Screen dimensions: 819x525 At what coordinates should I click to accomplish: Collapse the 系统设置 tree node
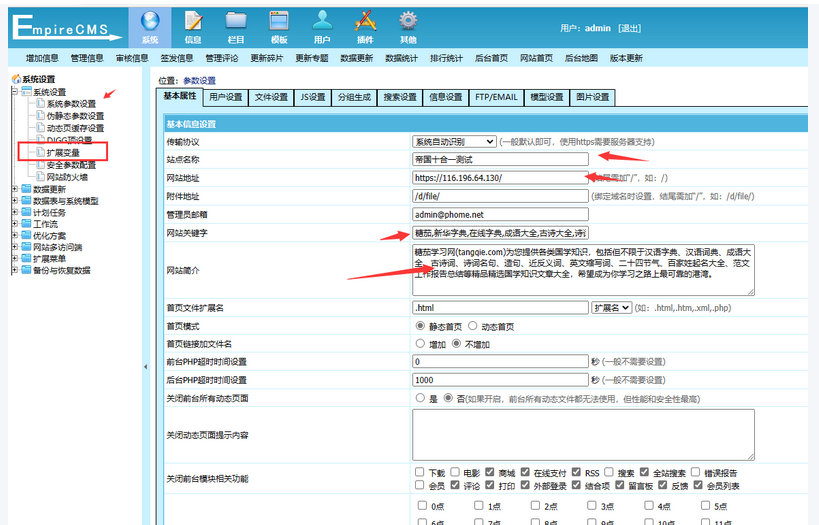pyautogui.click(x=15, y=91)
